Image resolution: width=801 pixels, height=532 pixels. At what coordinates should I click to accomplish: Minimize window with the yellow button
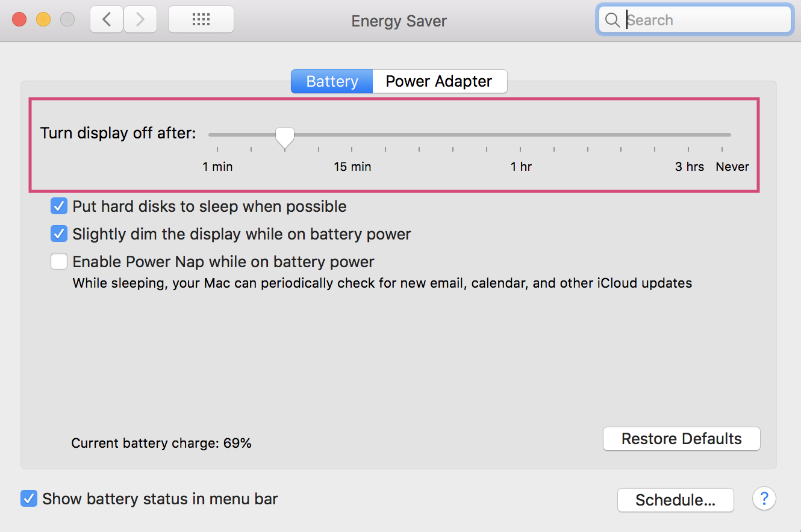point(43,20)
